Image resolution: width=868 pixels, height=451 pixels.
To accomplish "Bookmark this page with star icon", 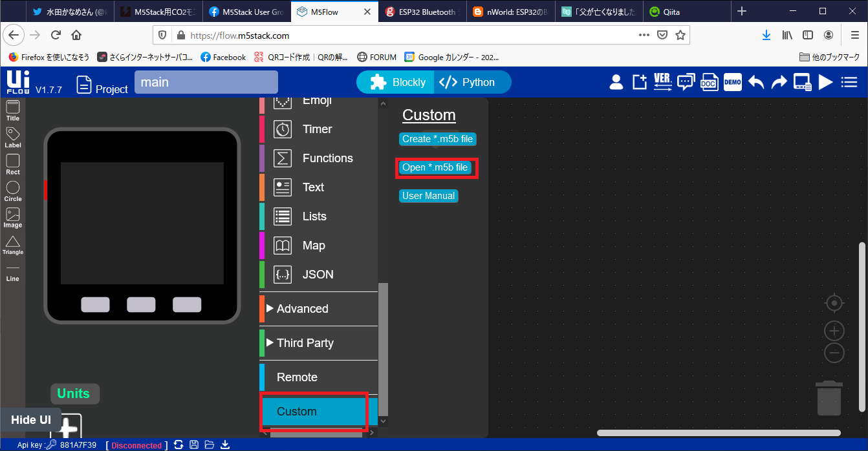I will pos(680,35).
